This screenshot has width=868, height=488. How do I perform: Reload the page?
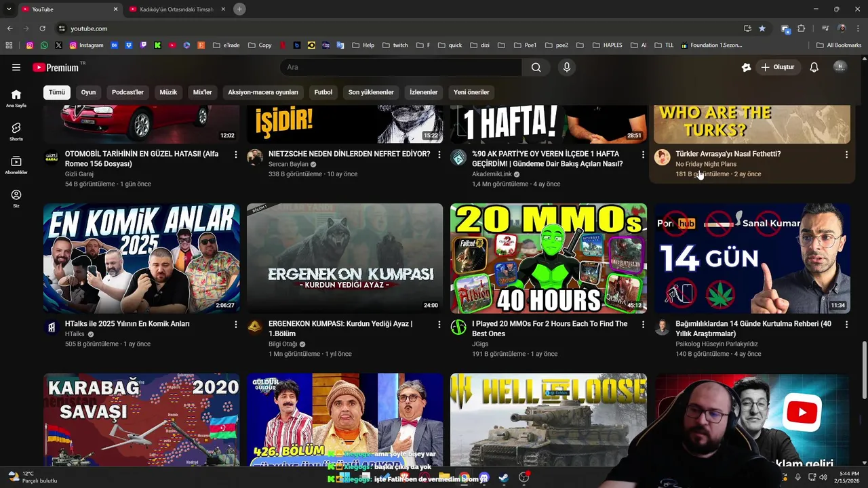[x=42, y=28]
